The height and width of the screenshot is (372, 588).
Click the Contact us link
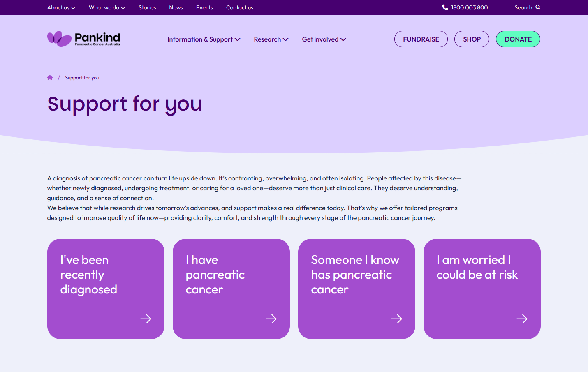pos(240,7)
